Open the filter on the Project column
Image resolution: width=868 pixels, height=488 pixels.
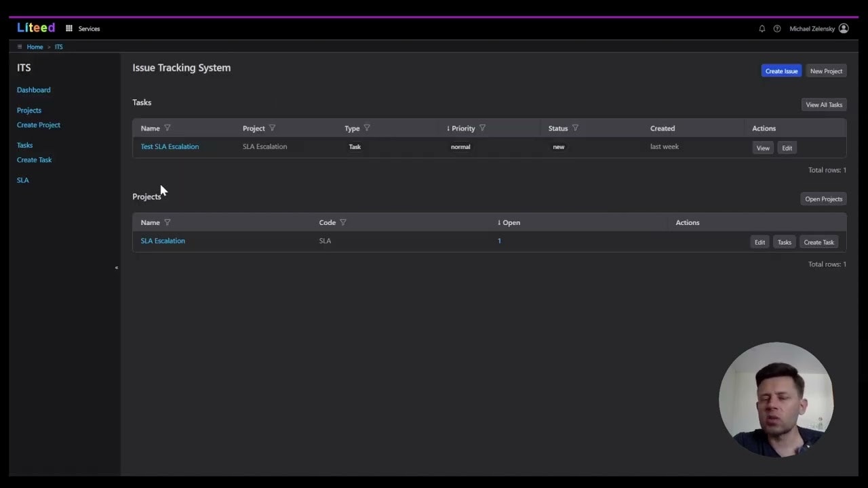click(x=271, y=128)
